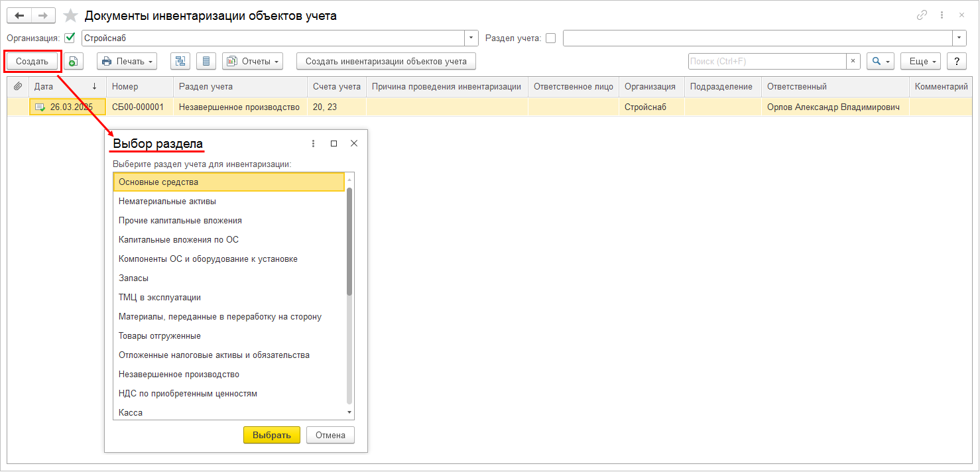This screenshot has width=980, height=472.
Task: Toggle the Организация filter checkbox
Action: tap(70, 38)
